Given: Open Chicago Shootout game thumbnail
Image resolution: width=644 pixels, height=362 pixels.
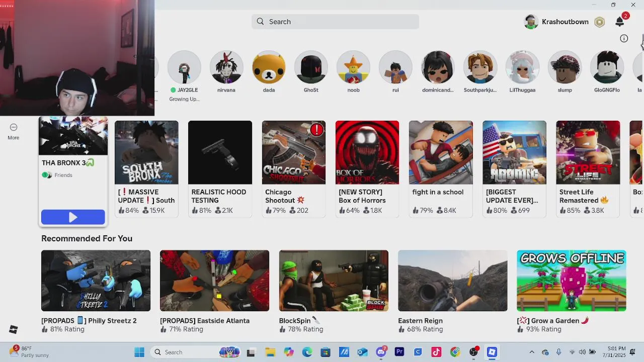Looking at the screenshot, I should (294, 152).
